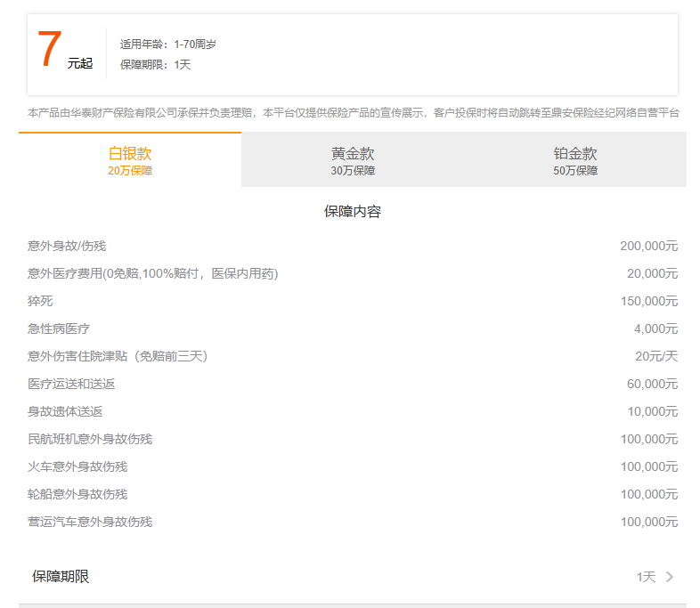Click the 营运汽车意外身故伤残 coverage item

click(x=90, y=522)
